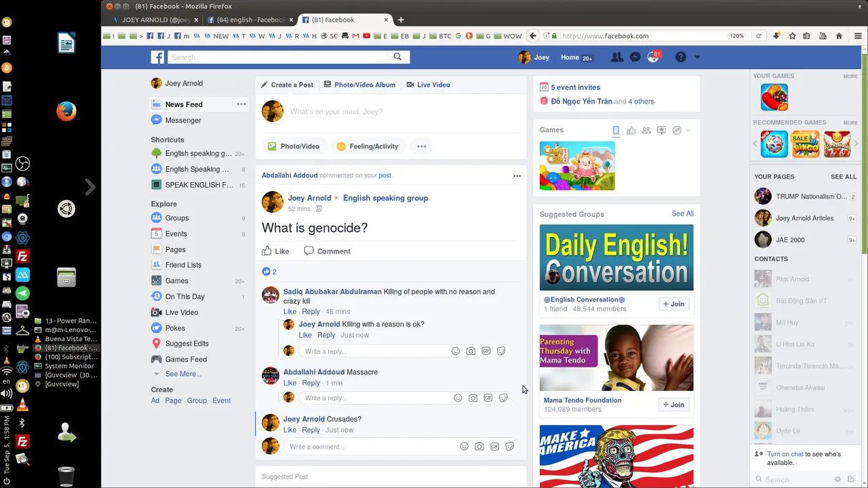Join the English Conversation group

coord(673,304)
